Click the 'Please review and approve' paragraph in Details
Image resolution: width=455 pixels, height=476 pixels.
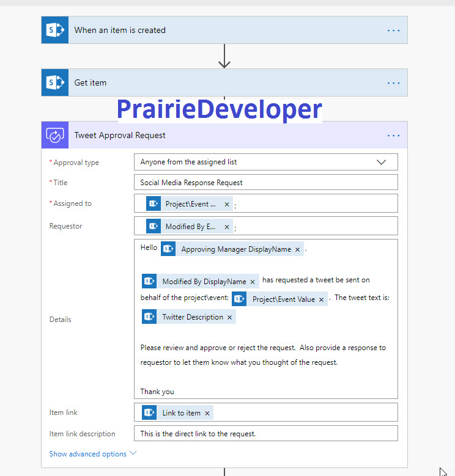point(263,355)
